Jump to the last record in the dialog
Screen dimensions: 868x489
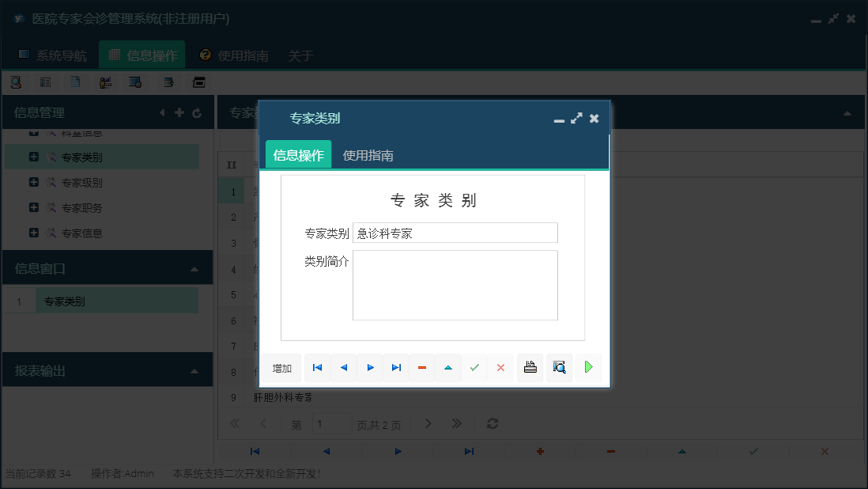tap(396, 367)
